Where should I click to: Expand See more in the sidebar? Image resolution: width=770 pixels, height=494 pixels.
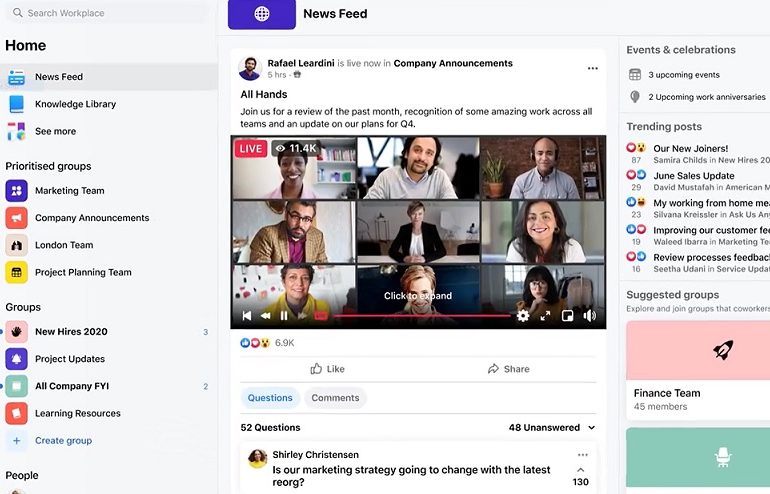tap(109, 131)
